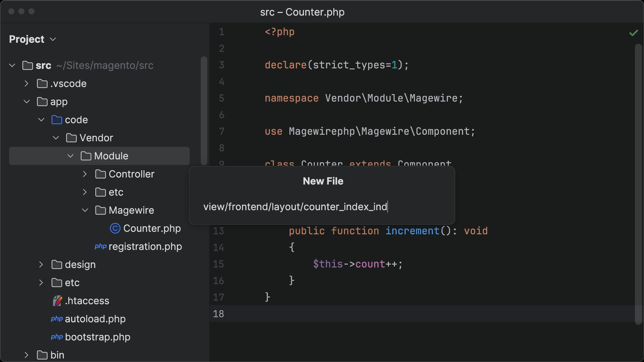Image resolution: width=644 pixels, height=362 pixels.
Task: Expand the design folder chevron
Action: [x=41, y=264]
